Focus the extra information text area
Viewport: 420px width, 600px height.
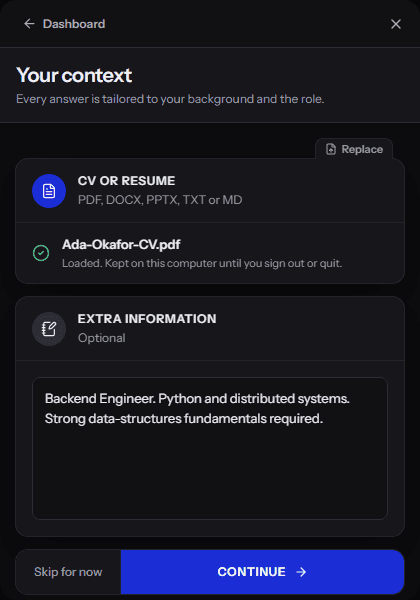point(210,448)
